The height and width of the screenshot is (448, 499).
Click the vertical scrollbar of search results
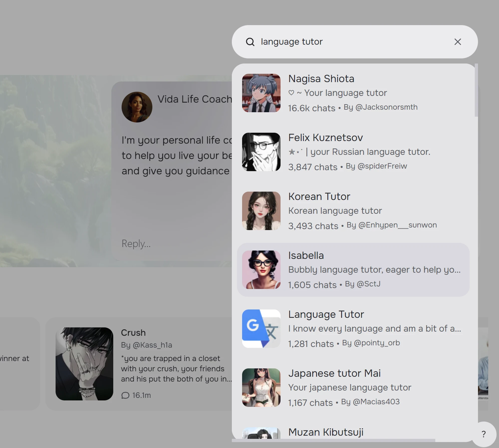point(476,90)
